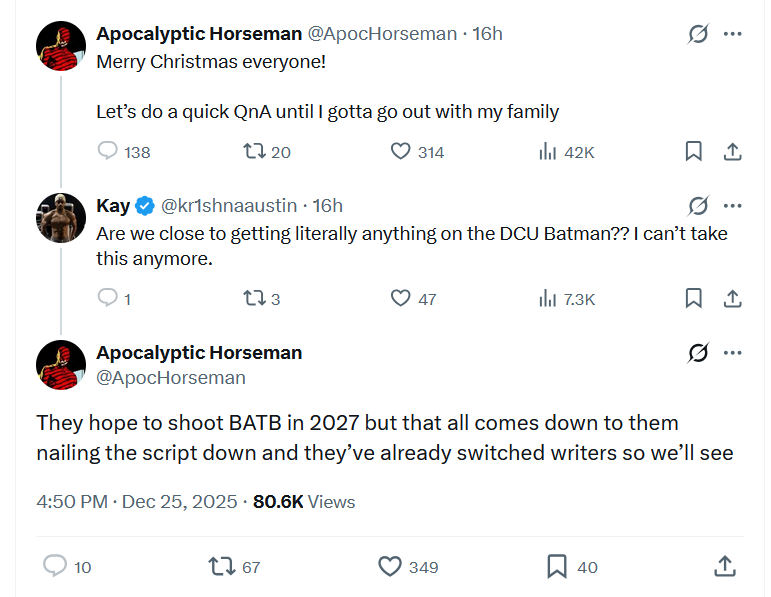Bookmark the Merry Christmas QnA post
This screenshot has height=597, width=771.
[x=693, y=152]
